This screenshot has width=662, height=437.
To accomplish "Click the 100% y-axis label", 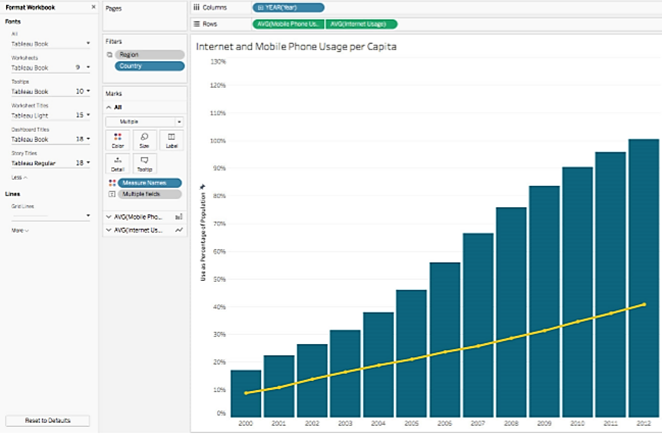I will click(218, 141).
